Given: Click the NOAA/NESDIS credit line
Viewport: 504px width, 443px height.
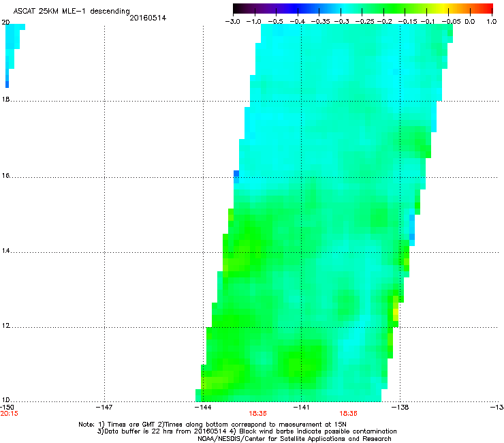Looking at the screenshot, I should (x=294, y=439).
